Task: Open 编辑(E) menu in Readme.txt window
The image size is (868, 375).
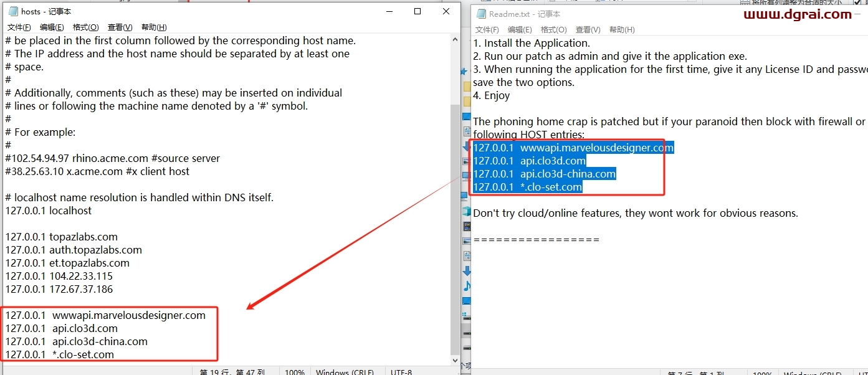Action: (520, 29)
